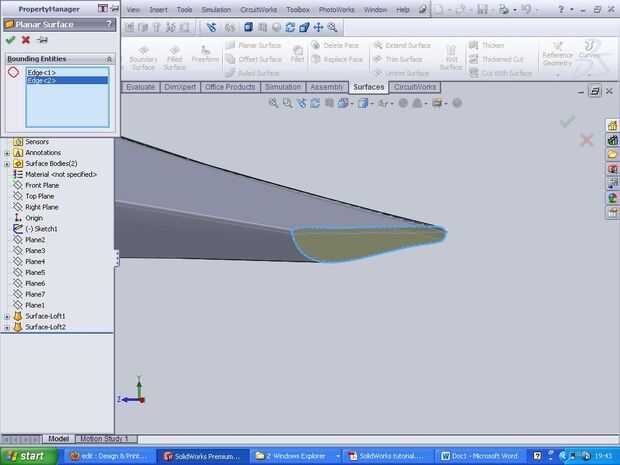Switch to the Motion Study 1 tab

(105, 439)
